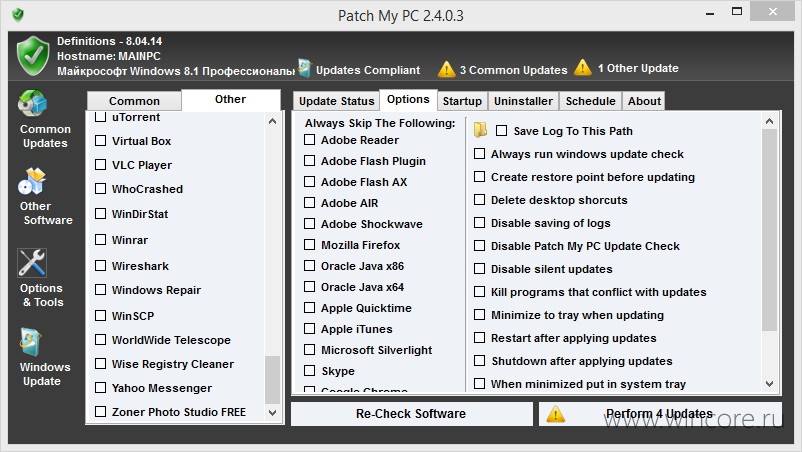Skip Adobe Flash AX checkbox

tap(309, 182)
